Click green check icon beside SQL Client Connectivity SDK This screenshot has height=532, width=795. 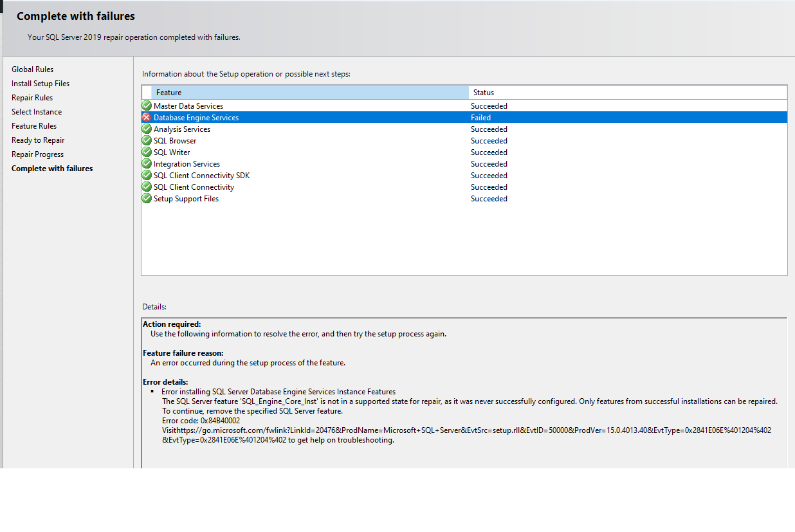tap(147, 176)
